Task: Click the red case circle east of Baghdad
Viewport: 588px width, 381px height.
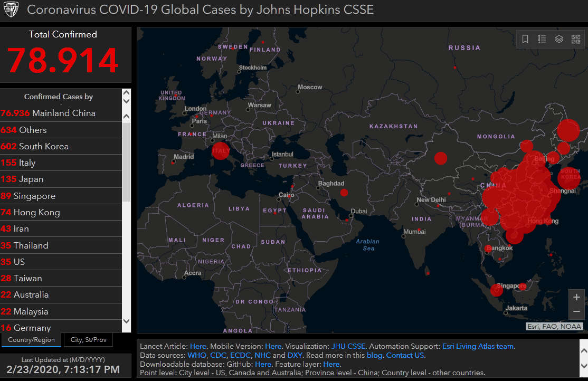Action: tap(344, 193)
